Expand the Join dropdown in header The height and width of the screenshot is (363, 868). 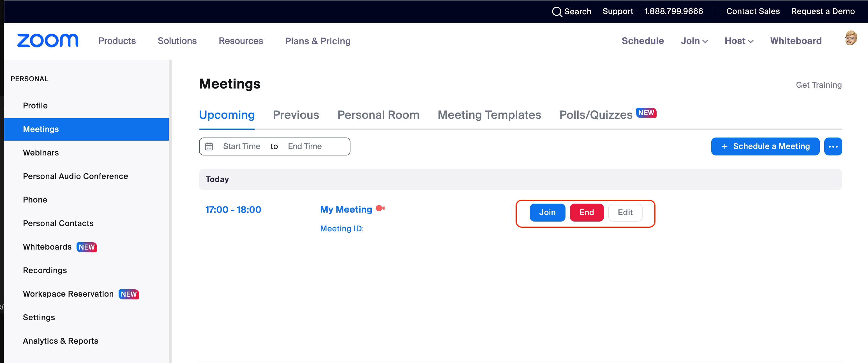coord(694,41)
